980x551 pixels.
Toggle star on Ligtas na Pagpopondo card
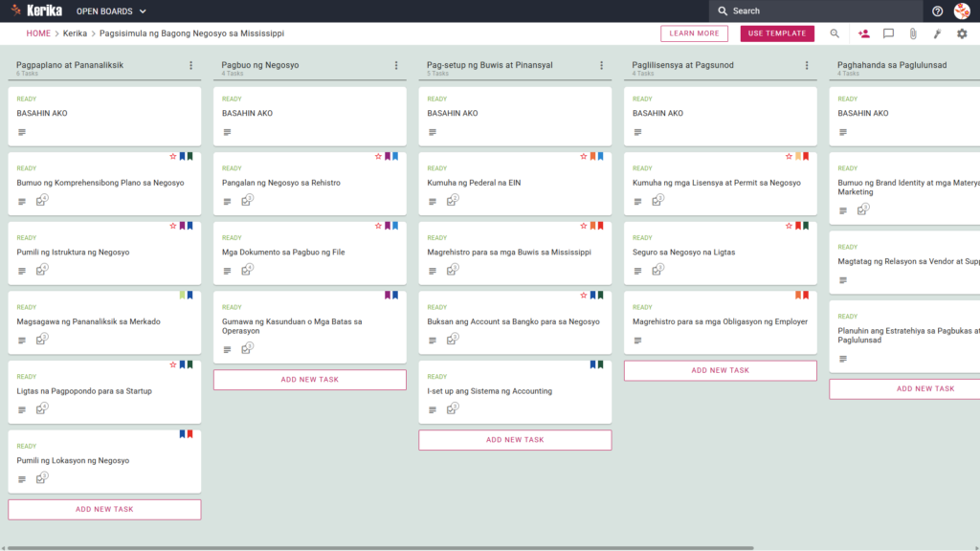pos(173,364)
